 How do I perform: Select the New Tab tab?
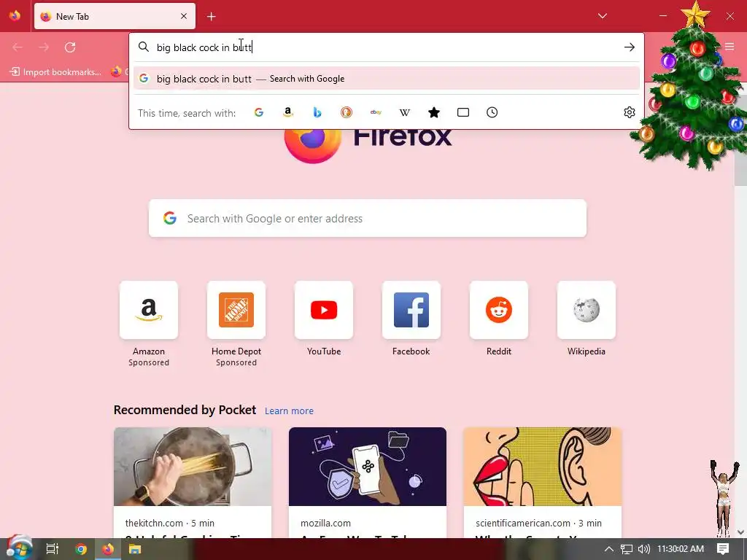[115, 16]
